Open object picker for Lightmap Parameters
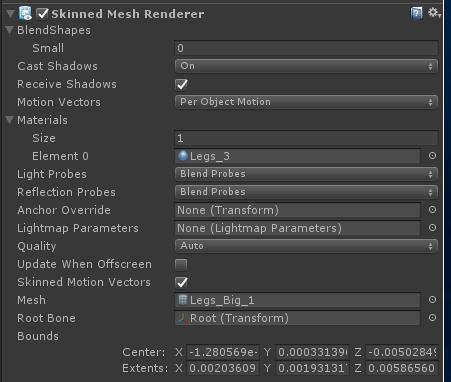Viewport: 451px width, 382px height. 432,228
